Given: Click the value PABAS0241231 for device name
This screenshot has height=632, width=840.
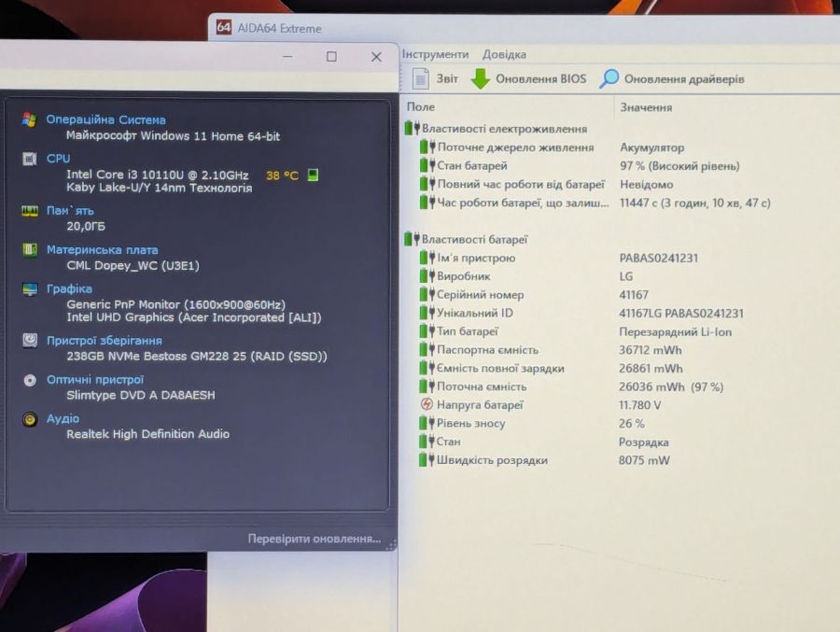Looking at the screenshot, I should click(x=658, y=258).
